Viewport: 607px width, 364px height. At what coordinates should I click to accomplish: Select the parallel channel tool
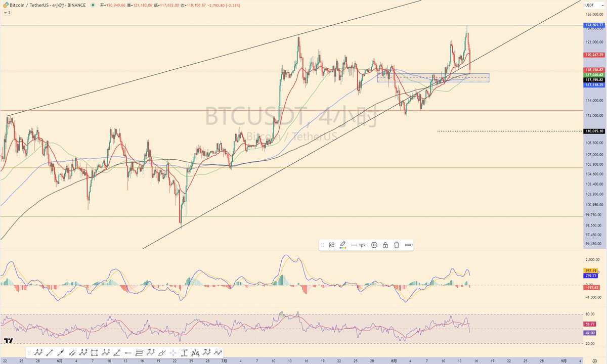[x=72, y=353]
